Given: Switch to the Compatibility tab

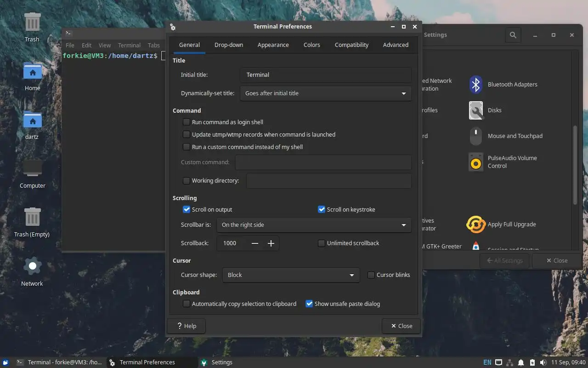Looking at the screenshot, I should 352,45.
